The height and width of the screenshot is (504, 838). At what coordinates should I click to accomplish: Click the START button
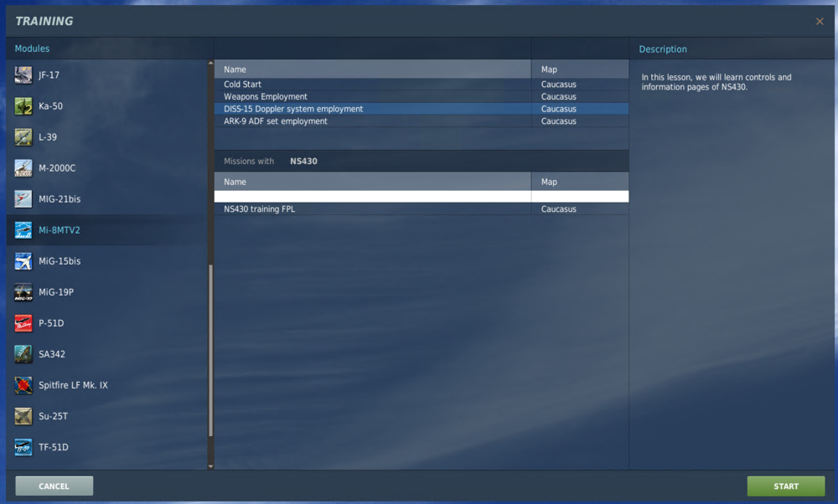[x=786, y=486]
